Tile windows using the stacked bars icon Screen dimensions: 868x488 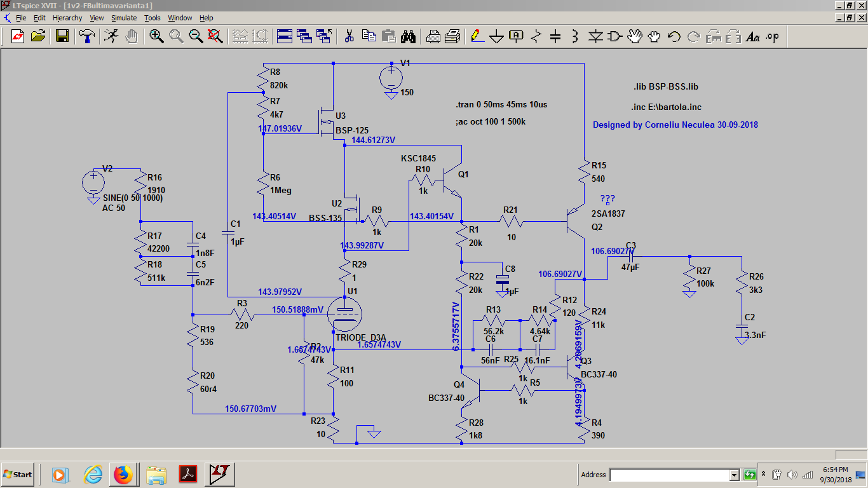pyautogui.click(x=284, y=36)
